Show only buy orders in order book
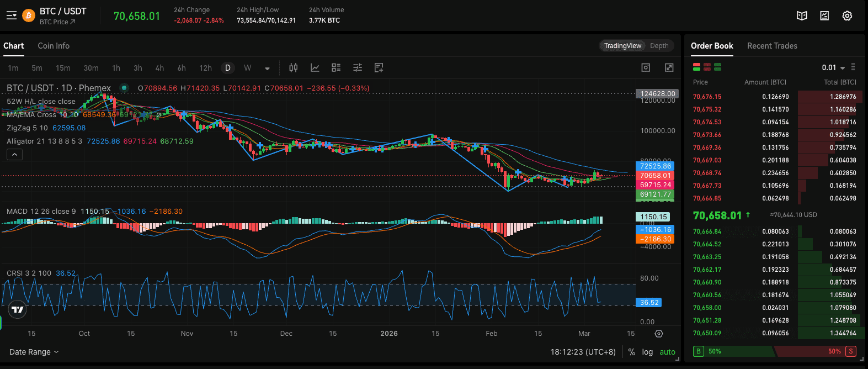Viewport: 868px width, 369px height. [717, 67]
